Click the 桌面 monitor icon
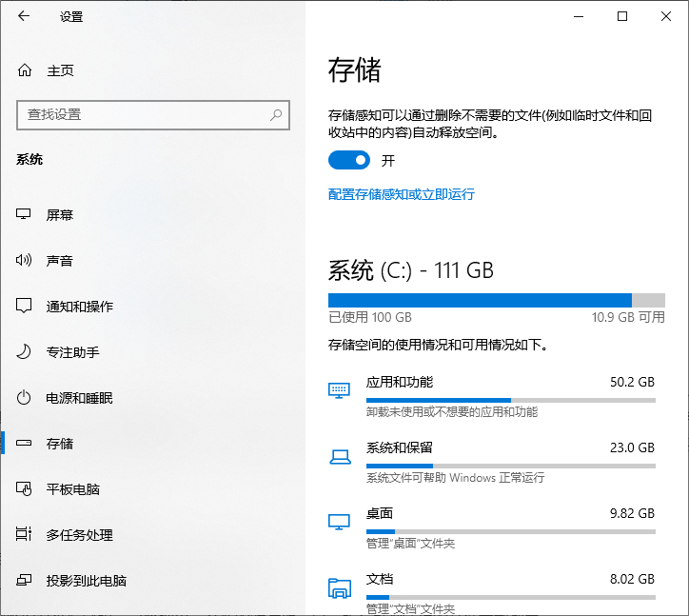 339,522
